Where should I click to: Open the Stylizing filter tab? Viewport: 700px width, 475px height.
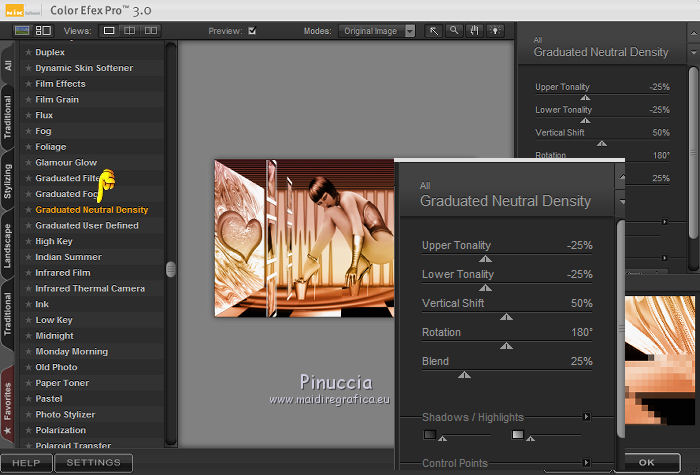point(8,181)
